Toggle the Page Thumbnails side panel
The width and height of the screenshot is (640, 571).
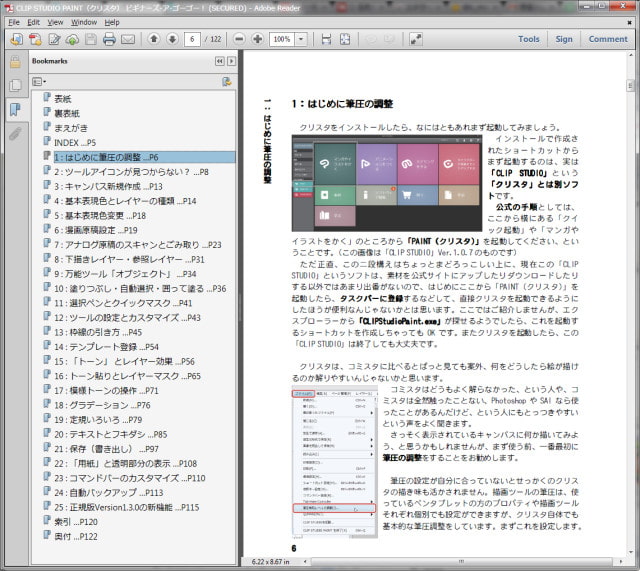15,85
